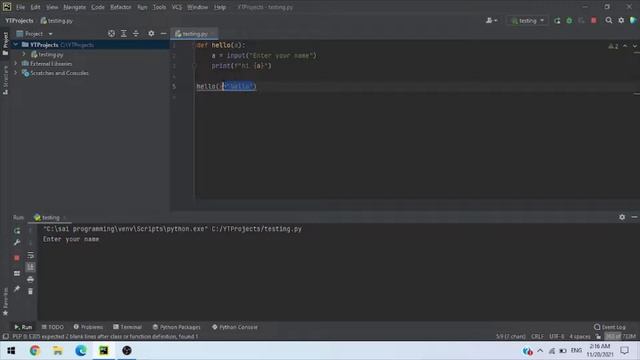Screen dimensions: 640x360
Task: Toggle soft-wrap in Run console
Action: 30,256
